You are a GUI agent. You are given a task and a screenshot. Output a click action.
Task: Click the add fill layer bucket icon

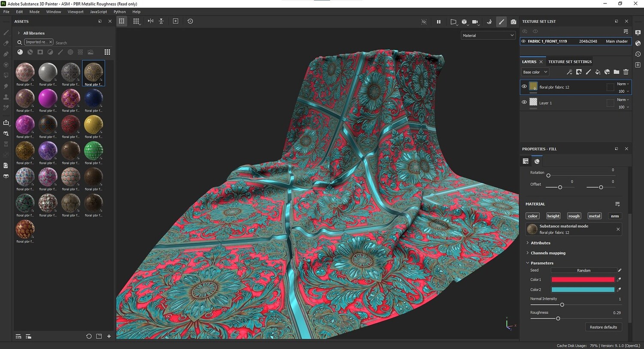tap(598, 72)
